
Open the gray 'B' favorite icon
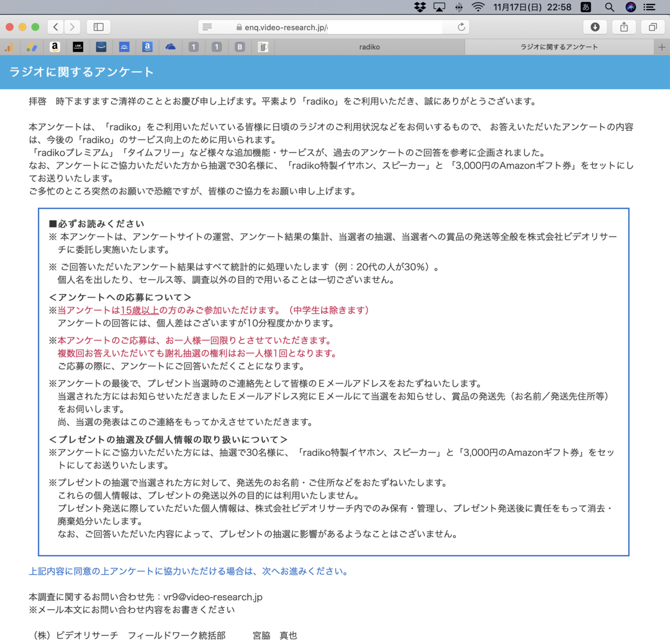coord(240,47)
